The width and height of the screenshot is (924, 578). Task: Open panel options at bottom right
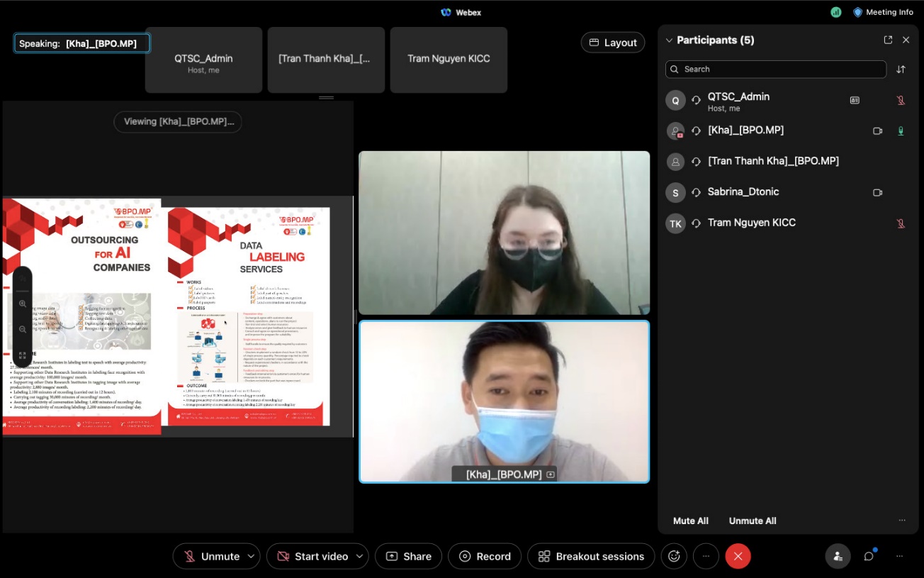point(900,557)
